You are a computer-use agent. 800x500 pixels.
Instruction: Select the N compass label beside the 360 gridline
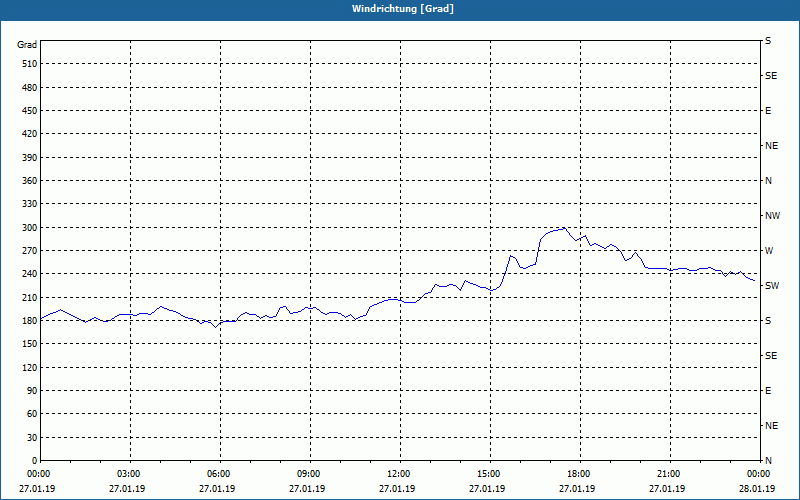pos(769,181)
